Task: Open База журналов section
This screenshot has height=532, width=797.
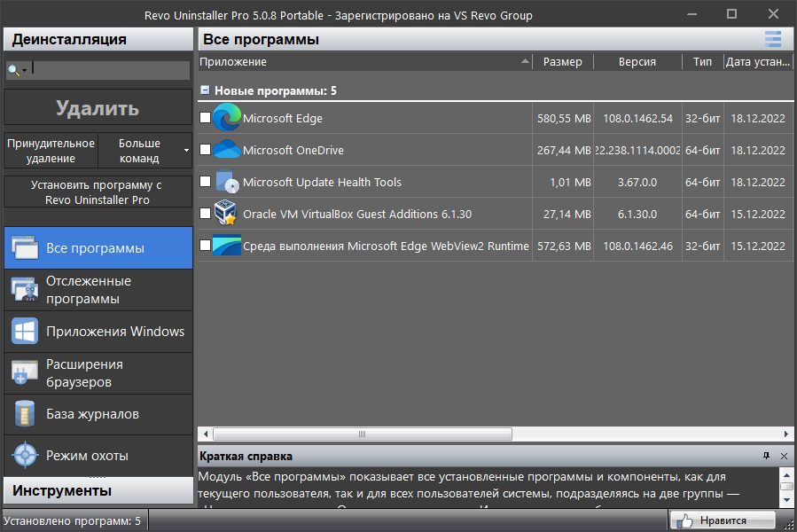Action: 98,414
